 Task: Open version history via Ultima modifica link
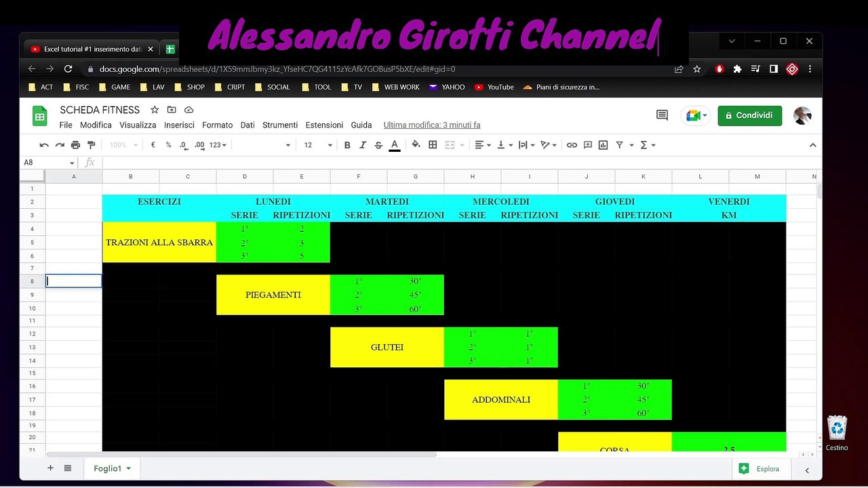(x=432, y=125)
